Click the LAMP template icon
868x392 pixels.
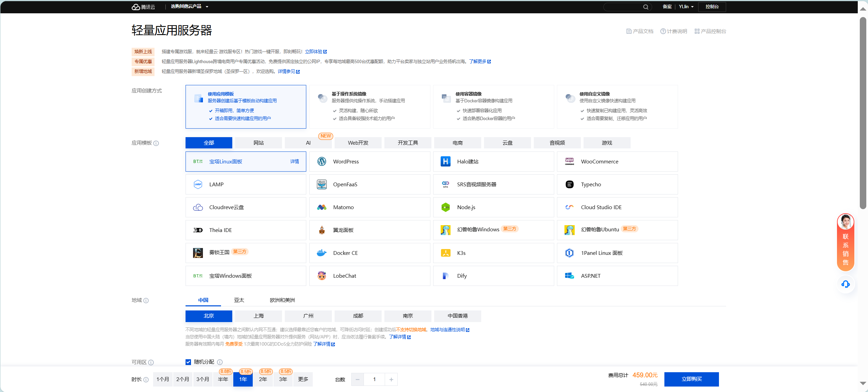pos(198,184)
